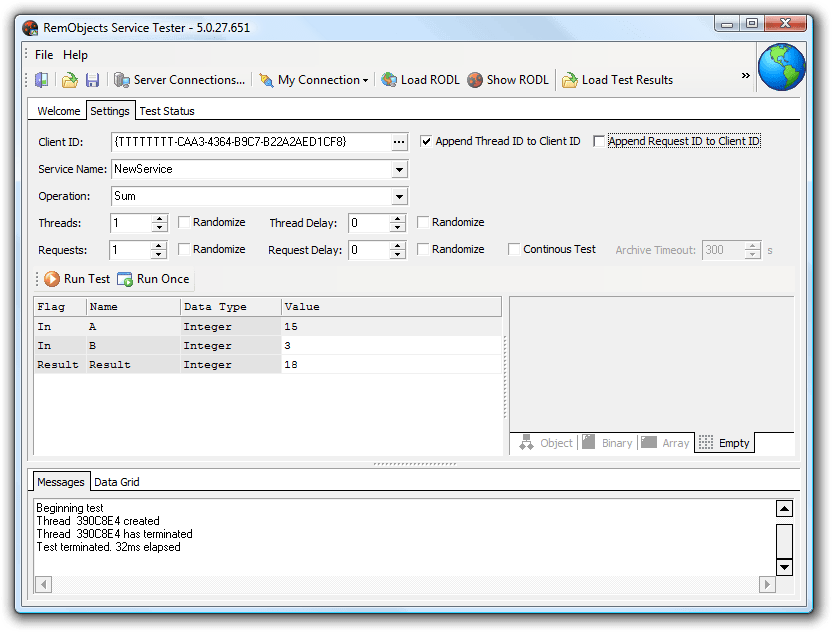
Task: Enable Append Request ID to Client ID
Action: click(599, 141)
